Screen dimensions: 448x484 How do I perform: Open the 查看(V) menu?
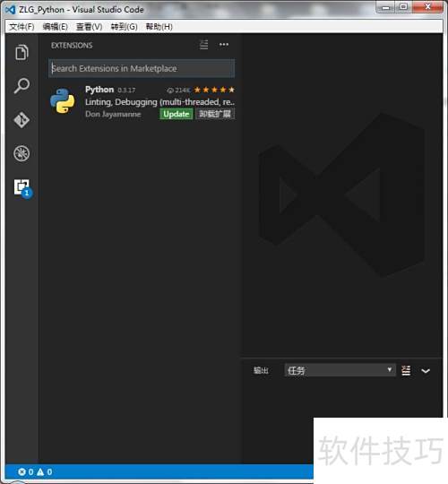tap(90, 27)
